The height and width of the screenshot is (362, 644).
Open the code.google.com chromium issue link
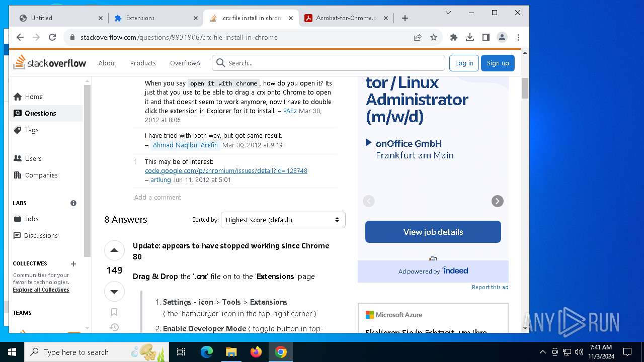coord(226,170)
